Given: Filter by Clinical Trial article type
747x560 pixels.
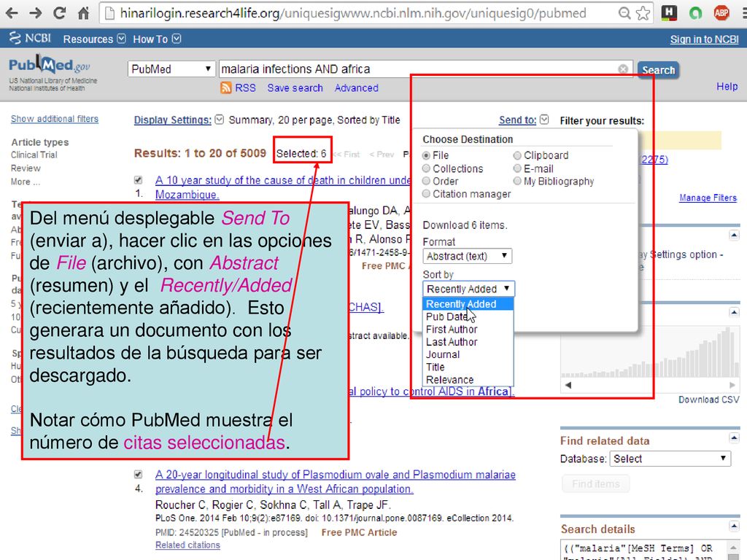Looking at the screenshot, I should 34,155.
